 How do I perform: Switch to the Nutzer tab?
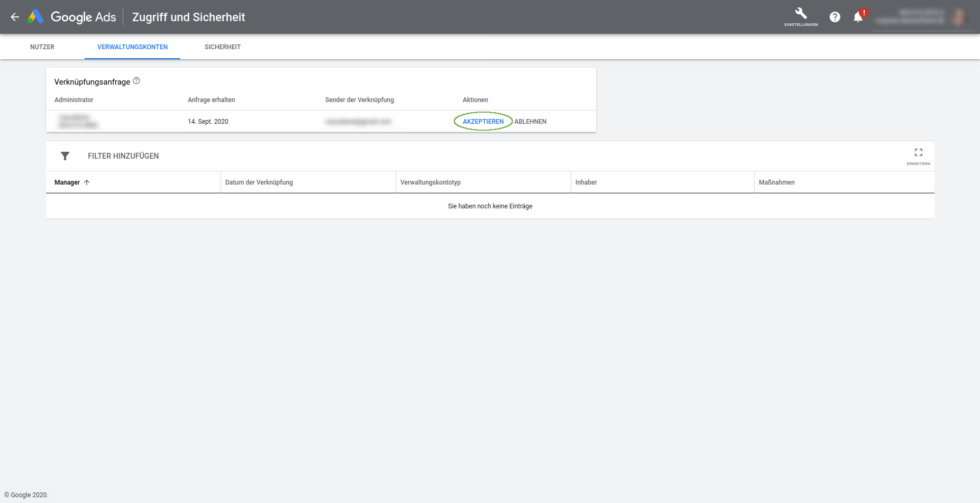42,47
